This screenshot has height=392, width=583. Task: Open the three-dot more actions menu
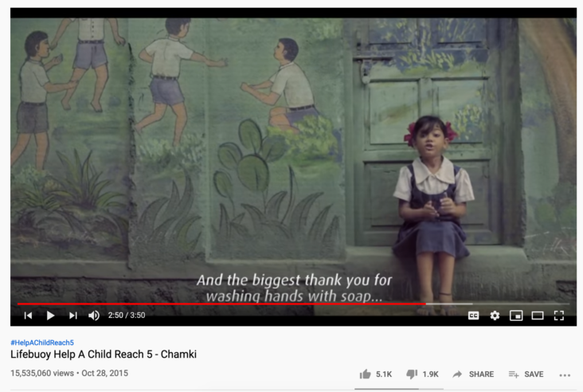pos(565,375)
